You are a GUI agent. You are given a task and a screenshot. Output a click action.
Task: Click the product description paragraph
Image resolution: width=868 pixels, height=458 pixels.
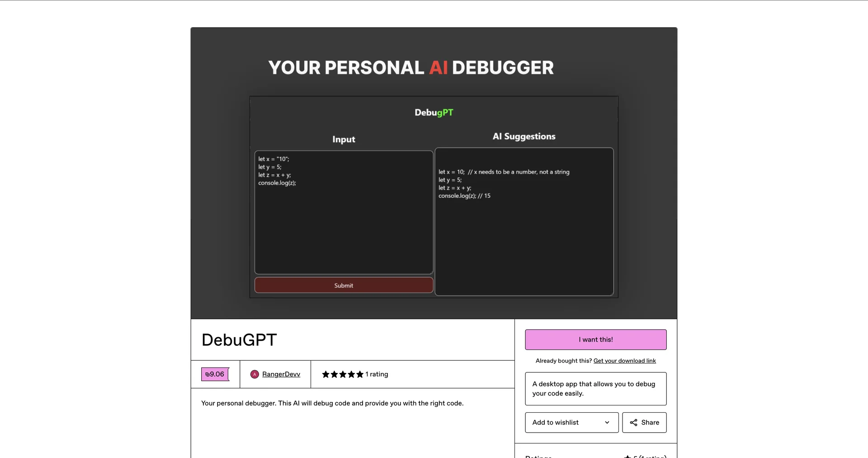point(332,403)
